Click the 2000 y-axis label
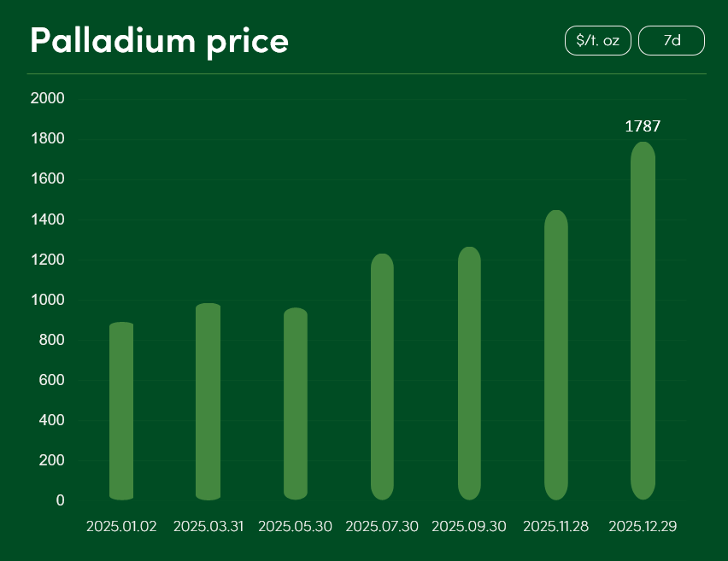Image resolution: width=728 pixels, height=561 pixels. (x=48, y=98)
